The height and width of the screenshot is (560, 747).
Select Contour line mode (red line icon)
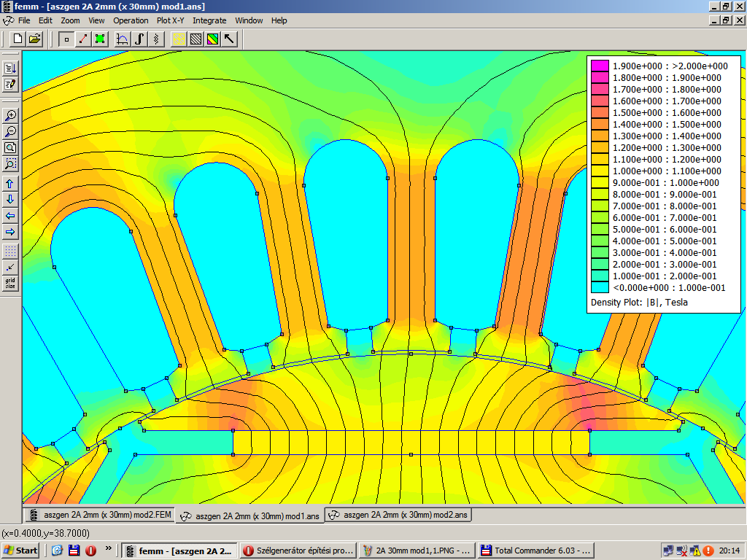click(83, 39)
